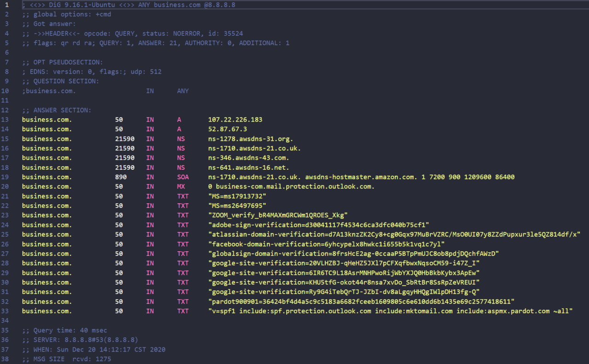
Task: Click the ";; Query time: 40 msec" line
Action: (64, 330)
